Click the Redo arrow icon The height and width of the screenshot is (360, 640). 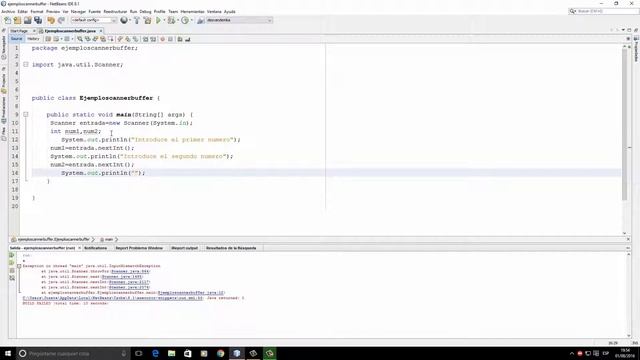click(x=61, y=20)
